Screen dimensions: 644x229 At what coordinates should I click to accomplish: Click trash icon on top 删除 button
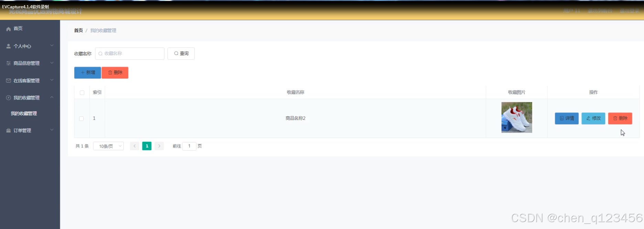coord(110,73)
